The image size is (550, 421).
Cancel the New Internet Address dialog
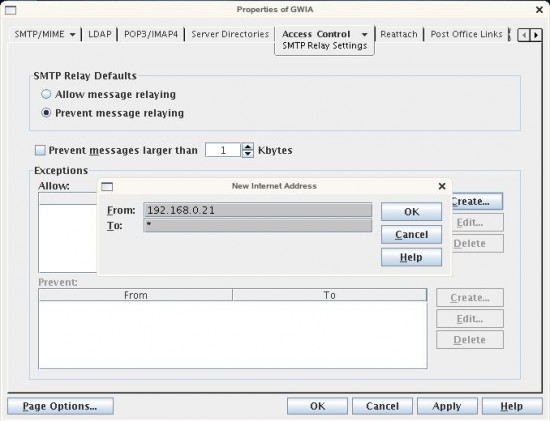411,234
